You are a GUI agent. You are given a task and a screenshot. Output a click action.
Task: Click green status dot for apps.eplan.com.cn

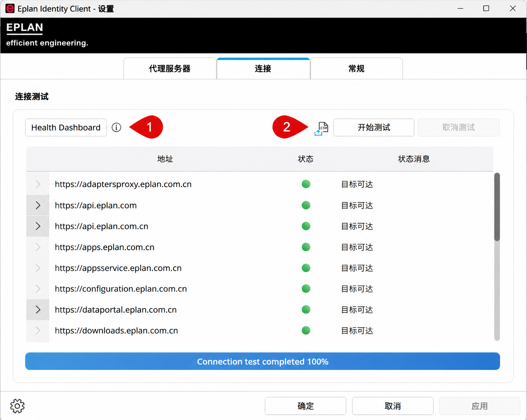point(306,247)
